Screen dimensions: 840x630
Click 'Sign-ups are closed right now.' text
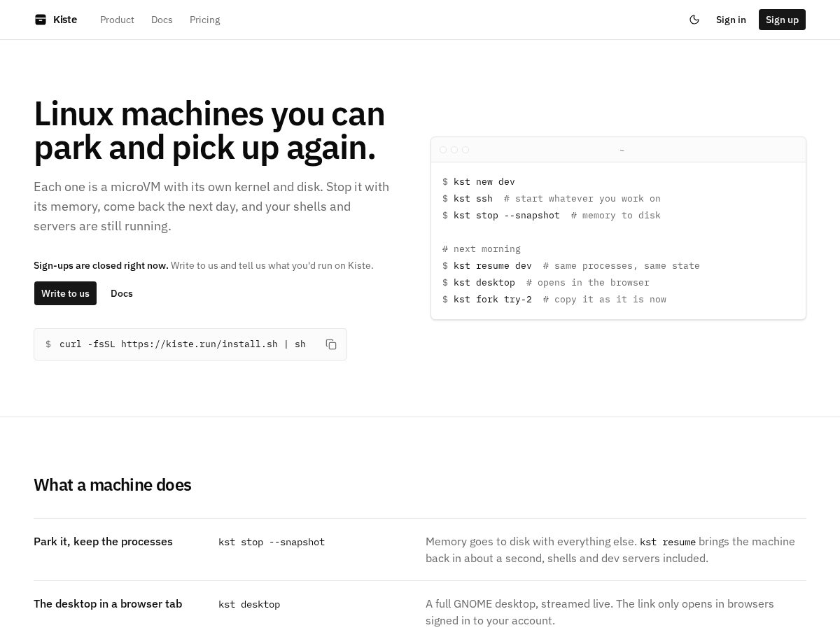point(101,265)
